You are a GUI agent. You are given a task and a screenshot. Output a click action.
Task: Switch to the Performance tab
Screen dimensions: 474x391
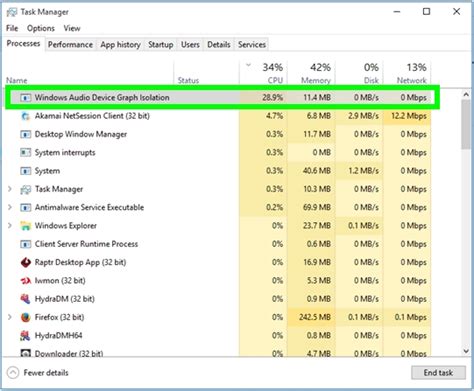70,45
